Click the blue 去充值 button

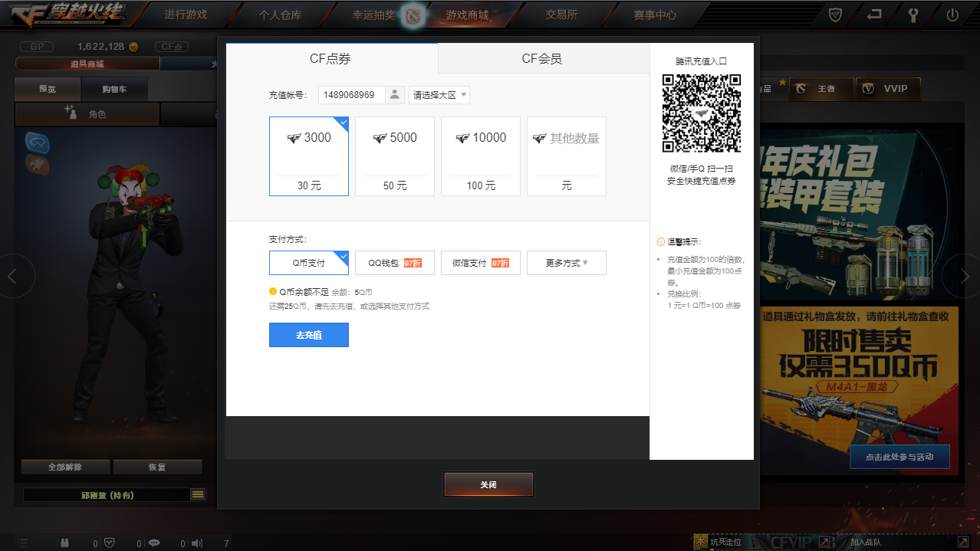[x=309, y=335]
